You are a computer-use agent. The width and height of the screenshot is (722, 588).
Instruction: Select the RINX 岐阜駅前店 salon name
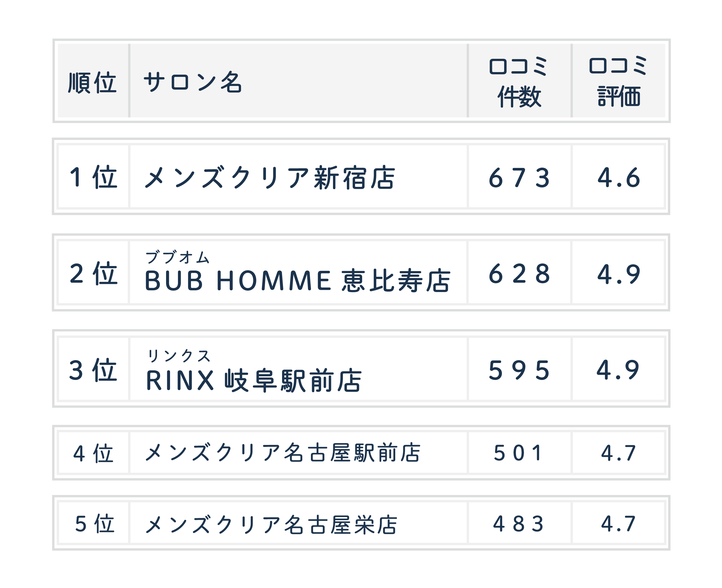pos(254,381)
